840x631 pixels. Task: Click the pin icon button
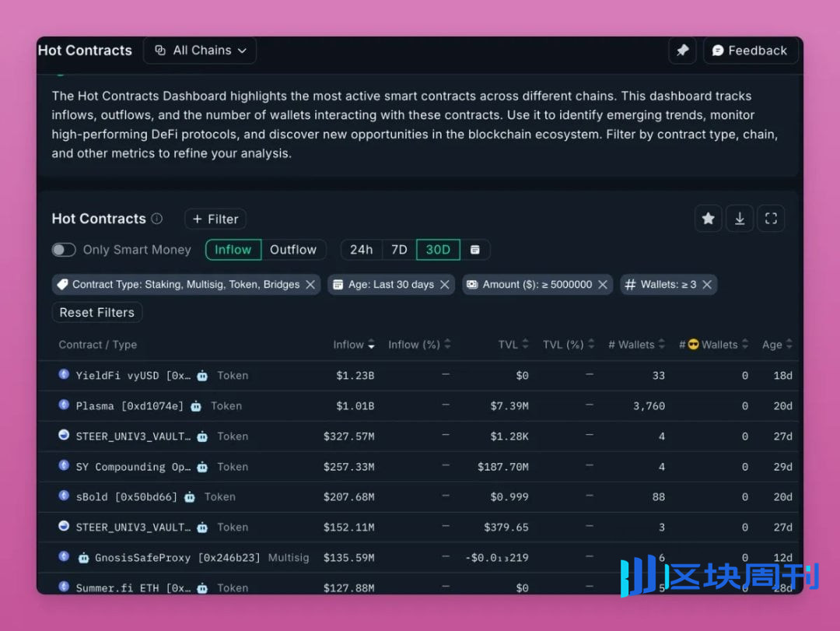click(682, 51)
